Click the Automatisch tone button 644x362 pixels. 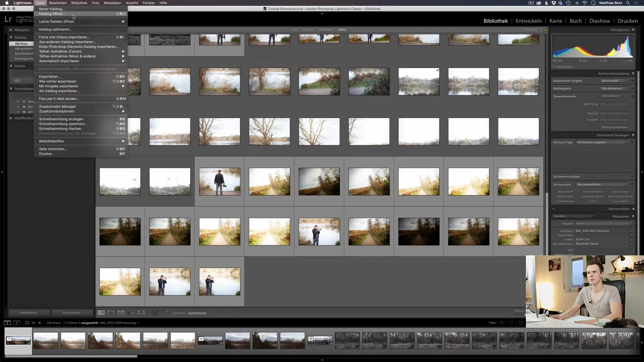pos(610,96)
